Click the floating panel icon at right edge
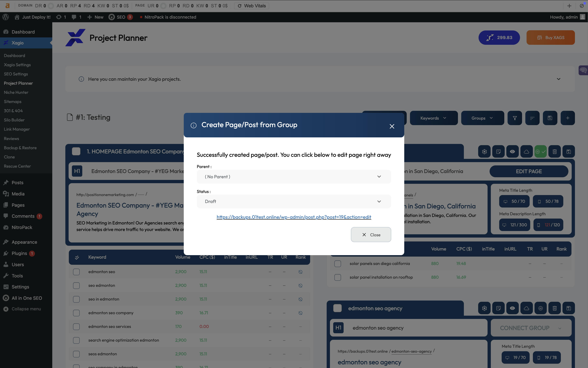Image resolution: width=588 pixels, height=368 pixels. pyautogui.click(x=583, y=71)
